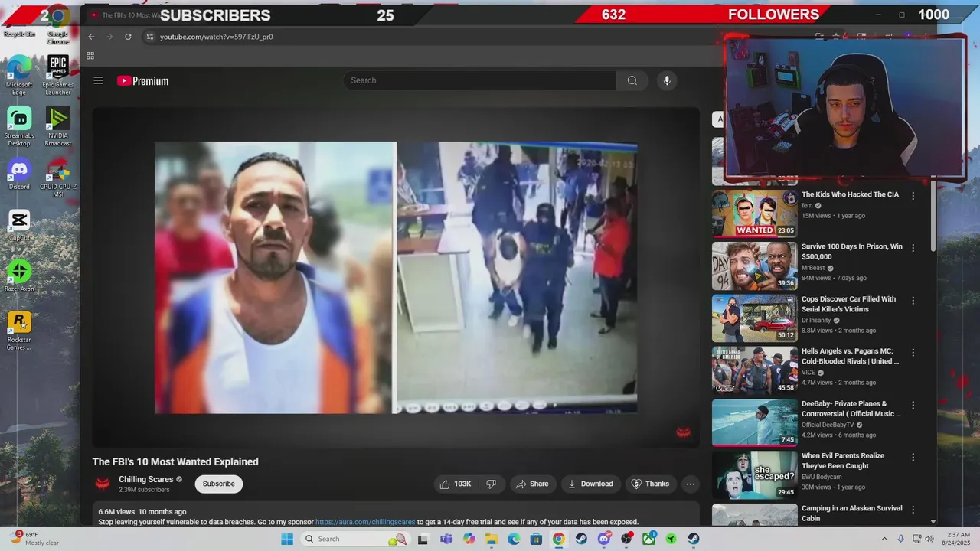Open options for 'The Kids Who Hacked The CIA'
Image resolution: width=980 pixels, height=551 pixels.
click(913, 196)
